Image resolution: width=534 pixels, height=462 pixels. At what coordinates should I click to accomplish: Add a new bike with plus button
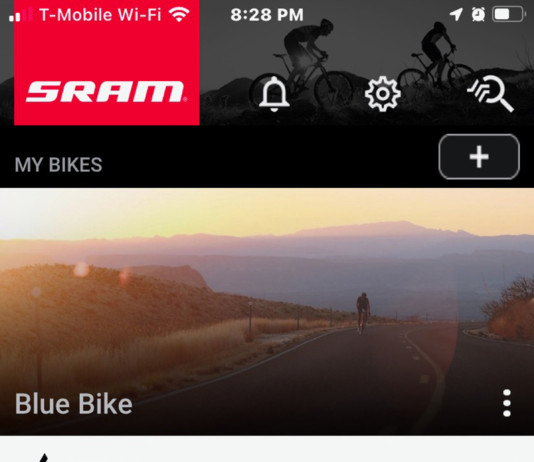tap(479, 157)
